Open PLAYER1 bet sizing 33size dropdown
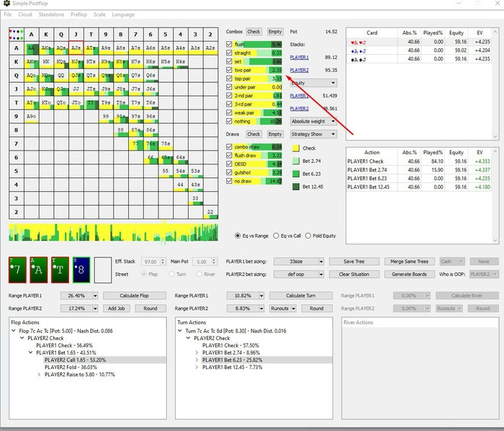 (x=299, y=262)
